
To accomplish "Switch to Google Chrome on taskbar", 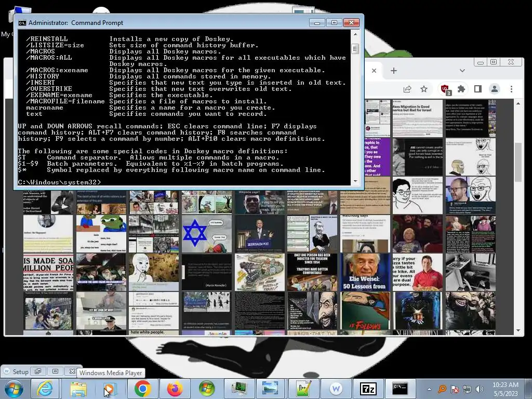I will [142, 389].
